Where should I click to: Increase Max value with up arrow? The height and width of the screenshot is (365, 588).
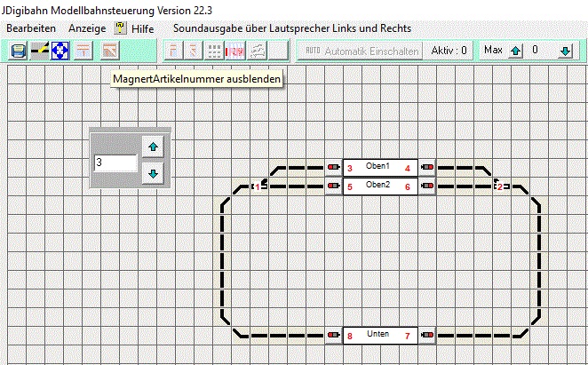[516, 51]
